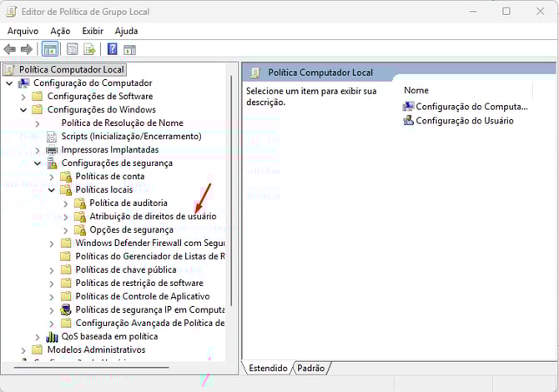This screenshot has height=392, width=559.
Task: Select the QoS baseada em política chart icon
Action: tap(52, 337)
